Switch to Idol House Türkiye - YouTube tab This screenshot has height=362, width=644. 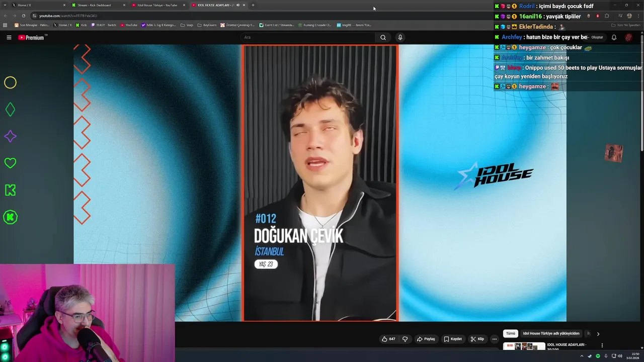coord(158,5)
